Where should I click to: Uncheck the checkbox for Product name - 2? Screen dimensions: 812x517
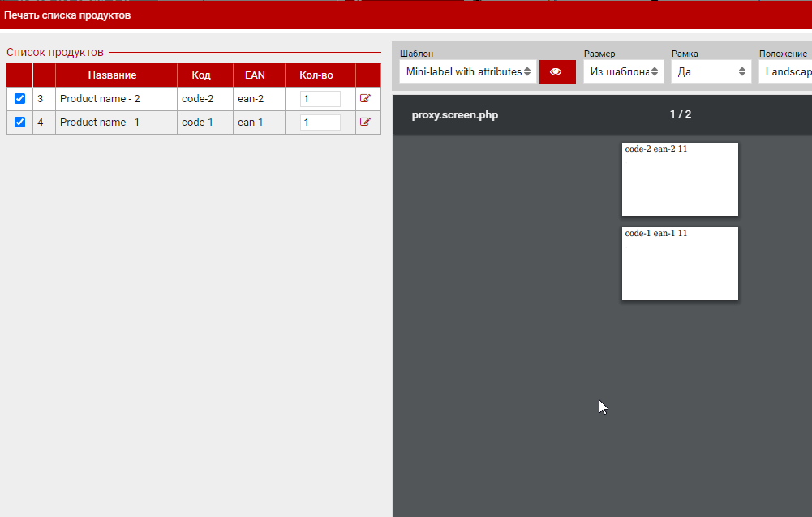click(20, 99)
